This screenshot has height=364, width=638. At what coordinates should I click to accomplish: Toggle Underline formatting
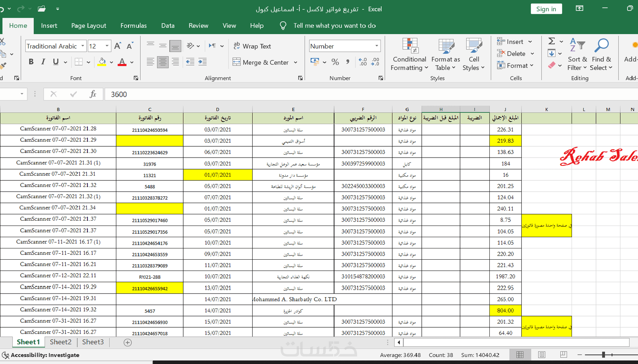[x=56, y=62]
